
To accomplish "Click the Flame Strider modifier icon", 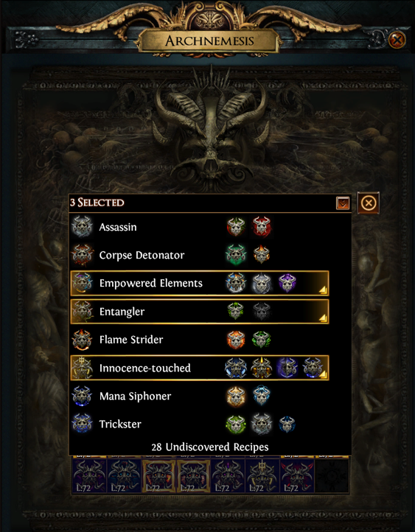I will 82,340.
